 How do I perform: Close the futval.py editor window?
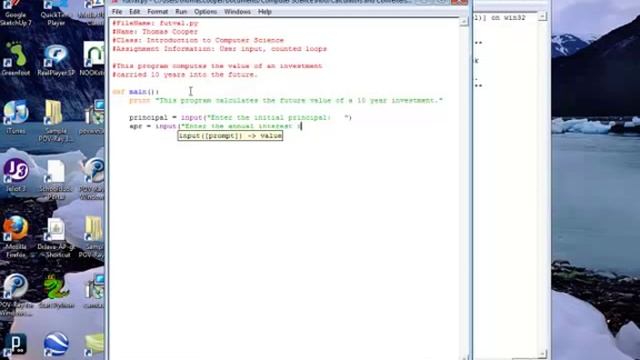459,2
